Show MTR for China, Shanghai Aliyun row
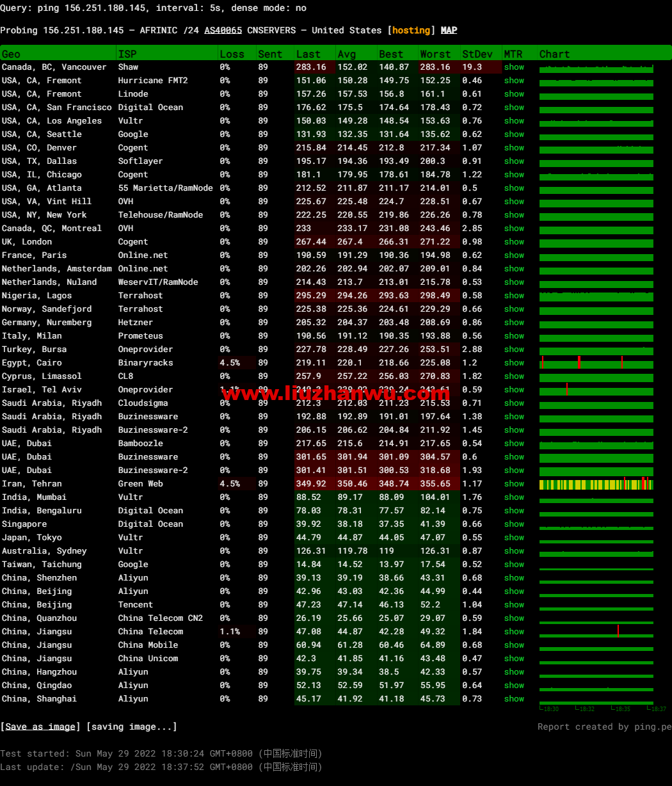 click(x=514, y=699)
